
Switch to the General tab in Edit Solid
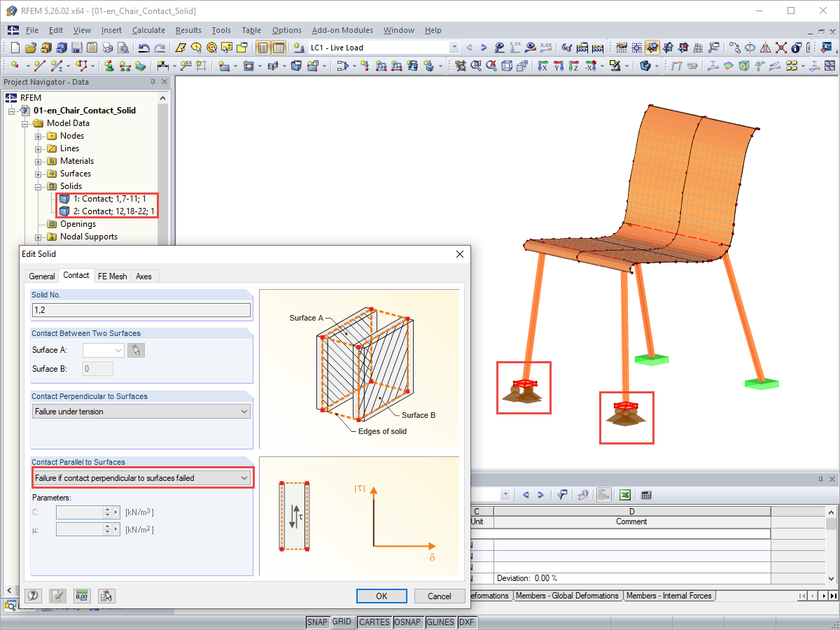(x=42, y=276)
